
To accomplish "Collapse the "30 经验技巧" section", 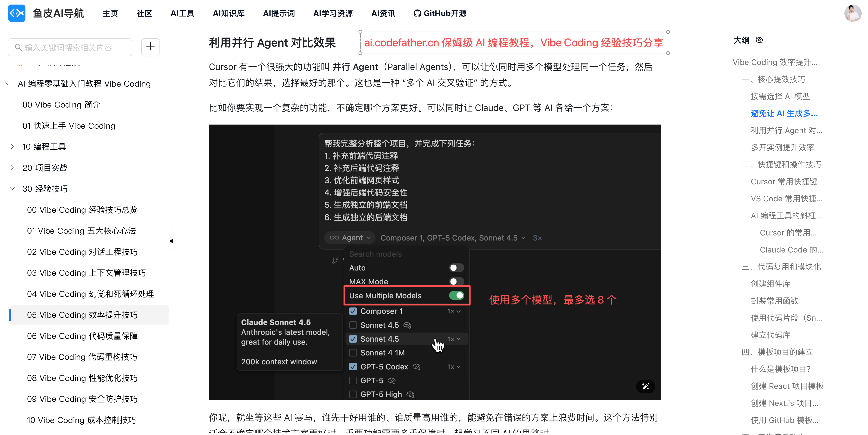I will point(13,188).
